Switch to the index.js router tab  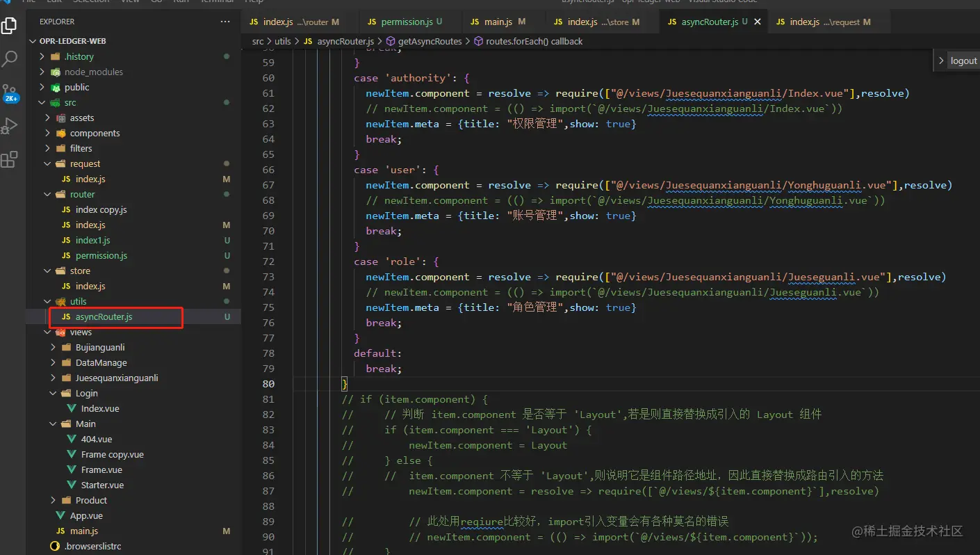coord(300,22)
